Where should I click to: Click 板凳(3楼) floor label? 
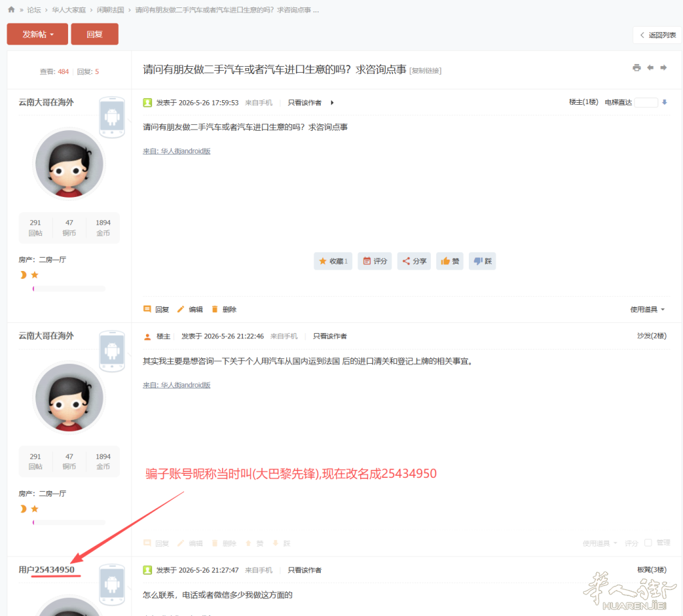(652, 569)
